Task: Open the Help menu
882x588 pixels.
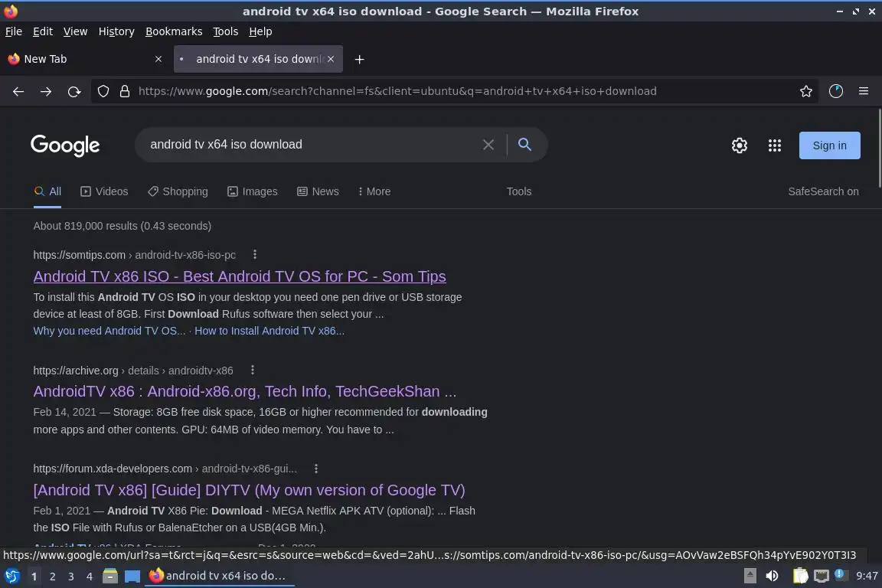Action: (260, 31)
